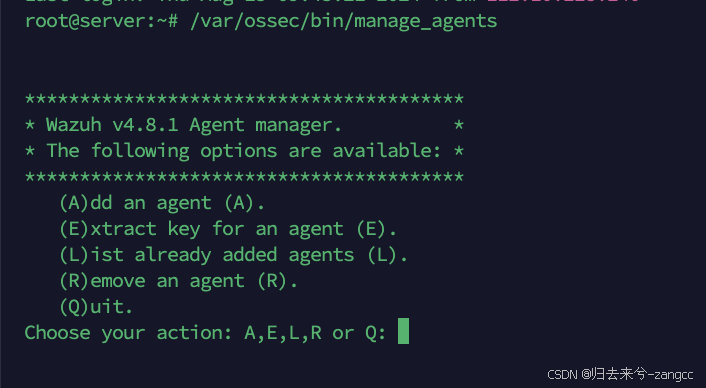This screenshot has height=388, width=706.
Task: Click 'The following options are available' line
Action: point(244,151)
